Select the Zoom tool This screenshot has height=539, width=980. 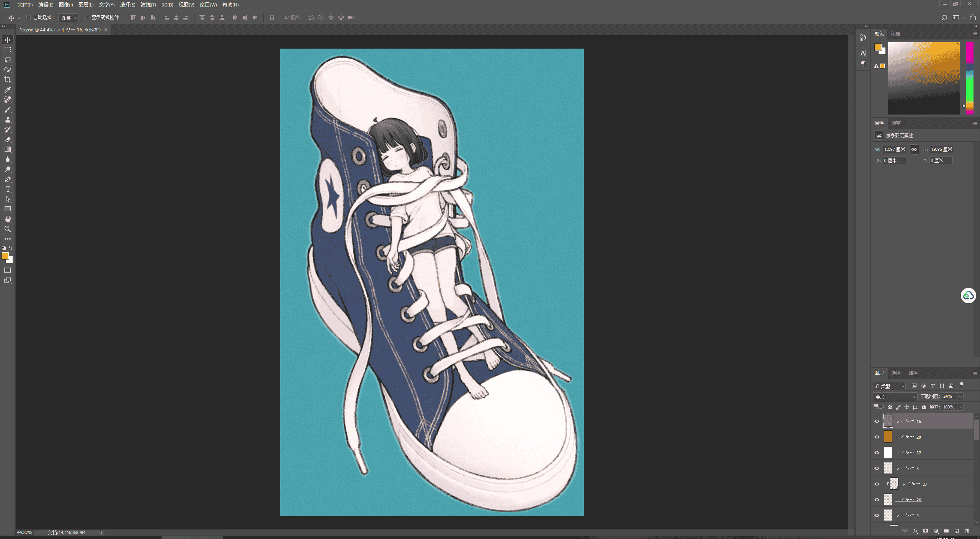[8, 229]
